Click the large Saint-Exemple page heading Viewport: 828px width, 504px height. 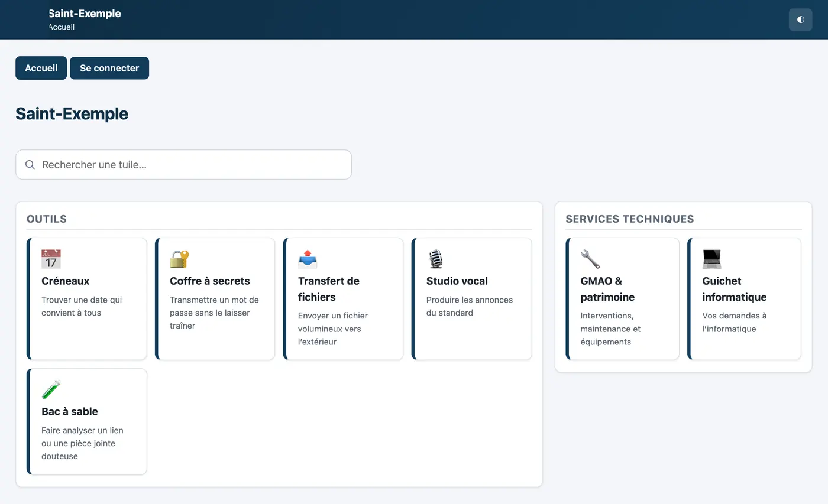point(72,114)
